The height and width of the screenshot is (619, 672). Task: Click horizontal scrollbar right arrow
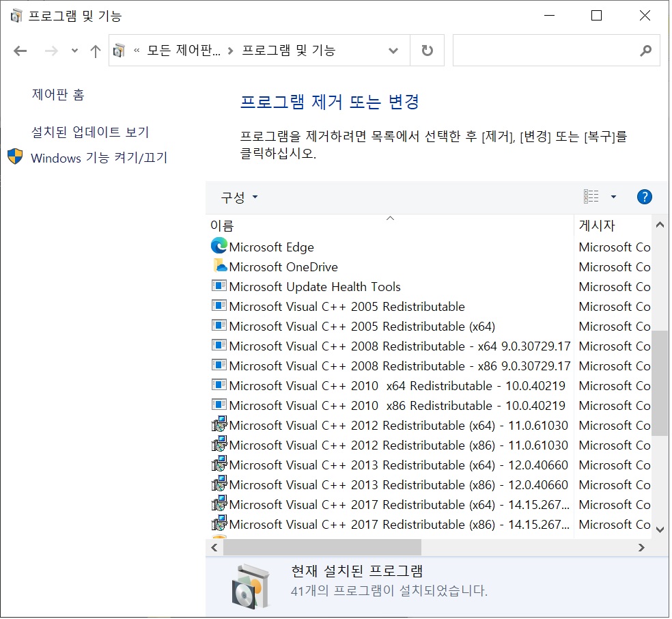641,547
